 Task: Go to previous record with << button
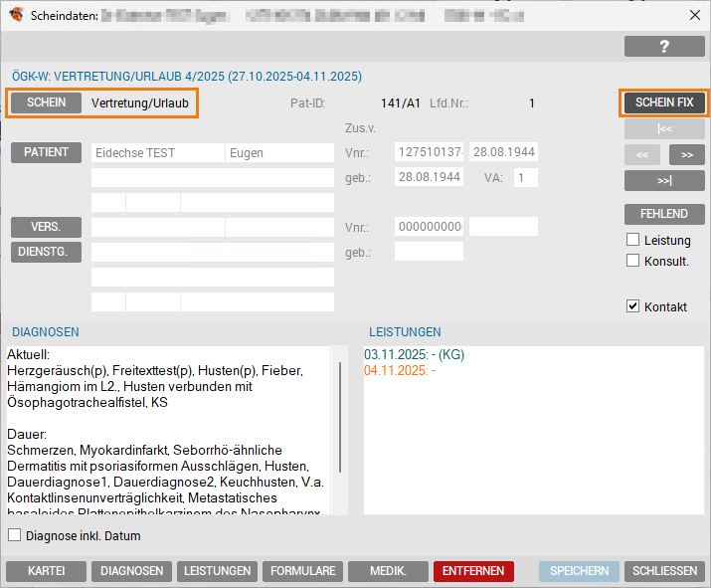click(x=642, y=155)
